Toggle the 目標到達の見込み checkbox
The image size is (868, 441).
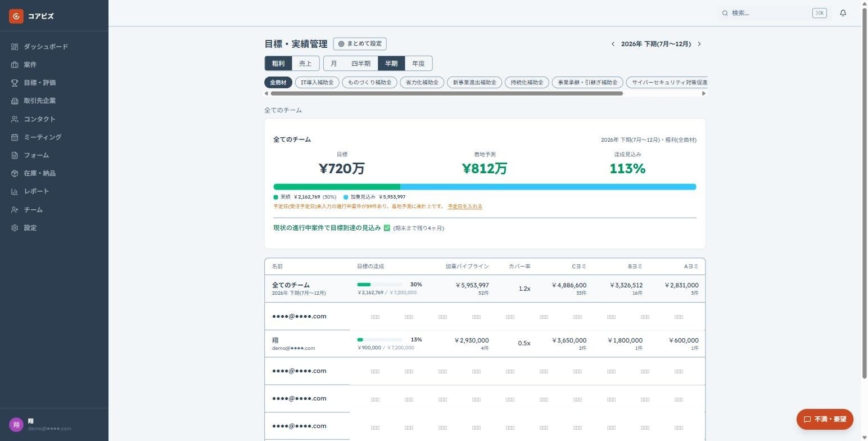tap(387, 228)
